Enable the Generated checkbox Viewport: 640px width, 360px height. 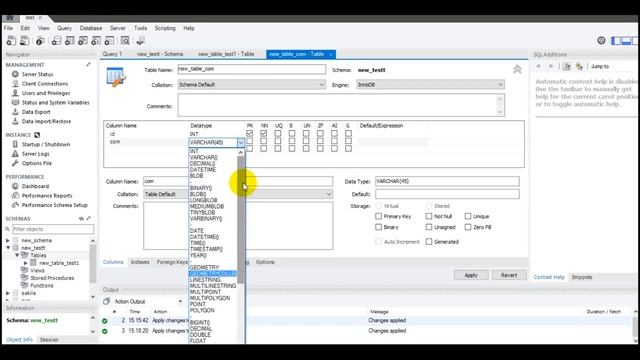coord(429,242)
